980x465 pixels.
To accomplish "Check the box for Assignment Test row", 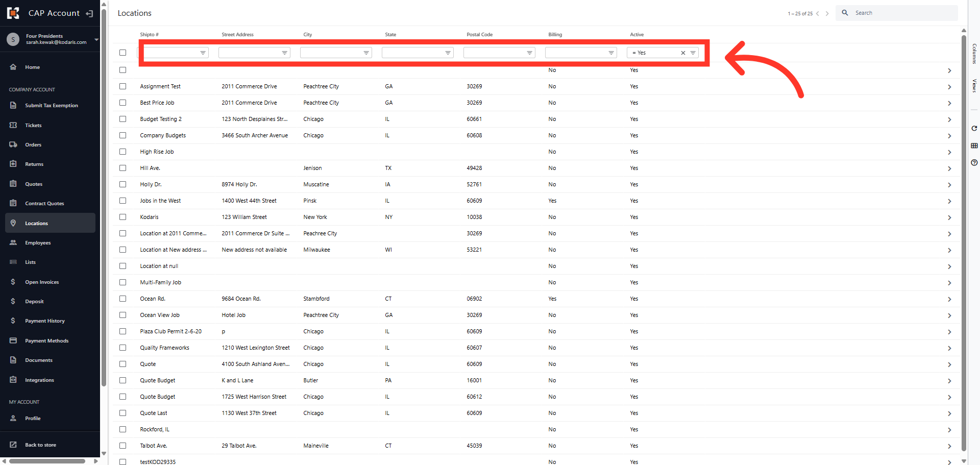I will pos(122,86).
